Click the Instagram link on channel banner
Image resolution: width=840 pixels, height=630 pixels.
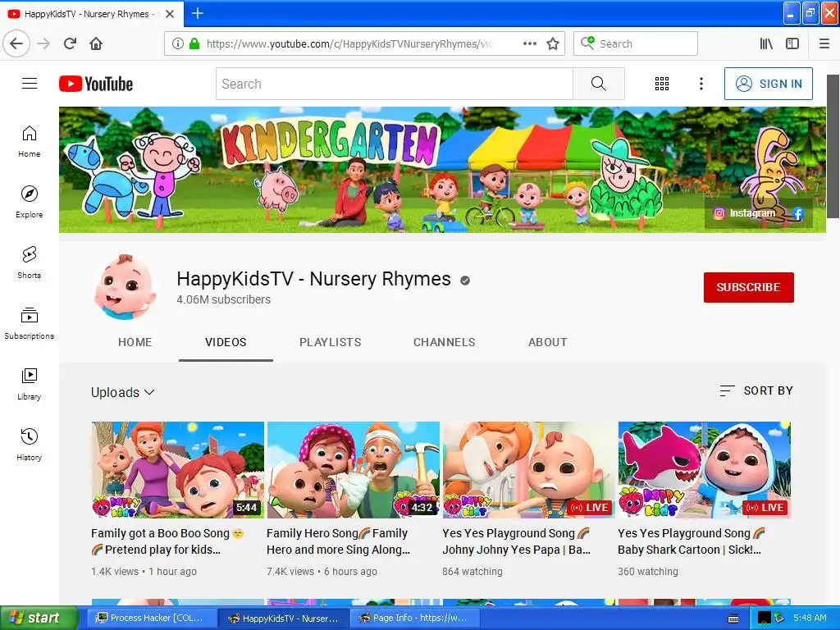pos(745,213)
